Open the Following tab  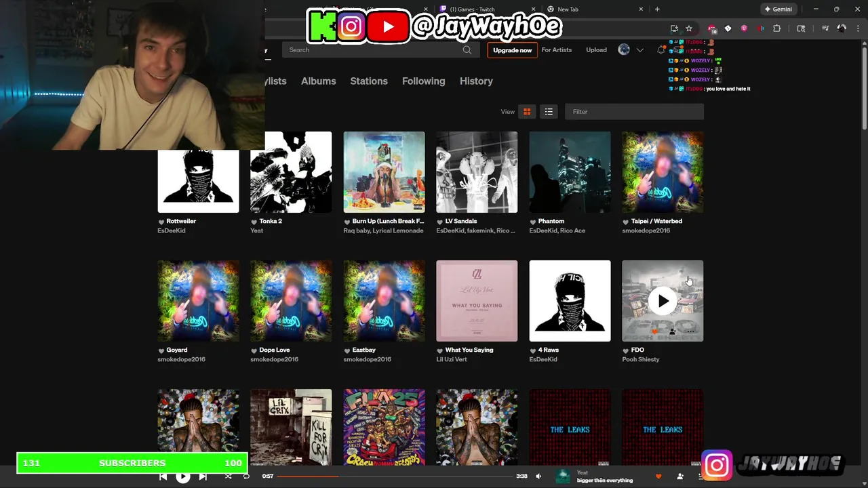point(423,81)
